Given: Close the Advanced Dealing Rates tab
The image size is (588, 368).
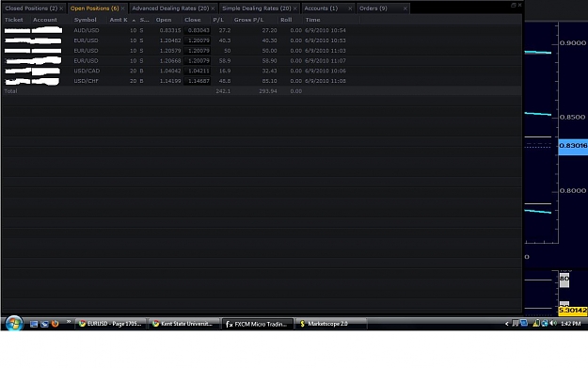Looking at the screenshot, I should click(213, 8).
